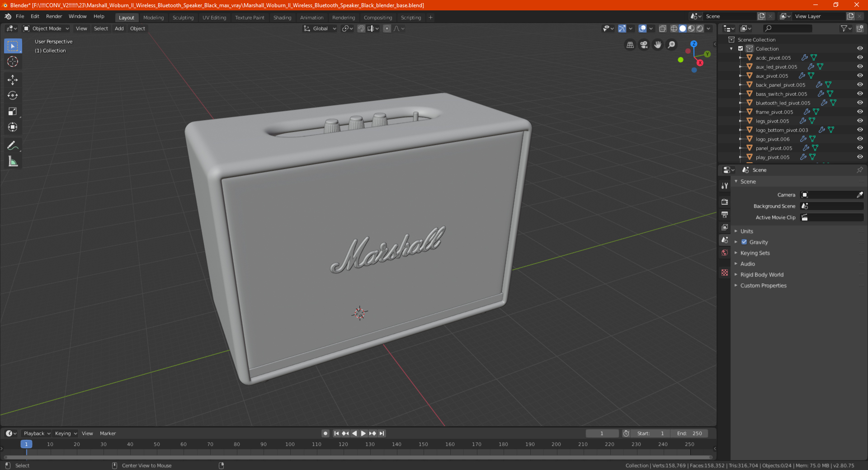Click the blue Z axis gizmo ball
The width and height of the screenshot is (868, 470).
coord(693,44)
